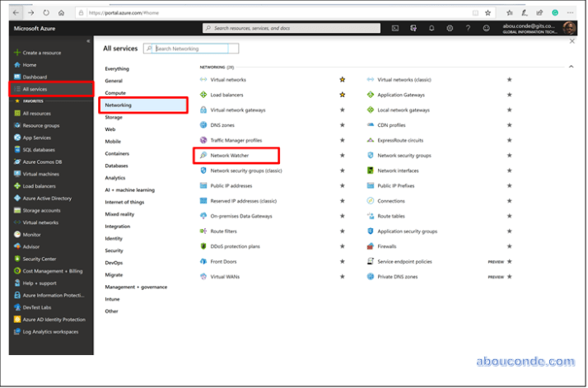Unfavorite Load balancers using its star
The width and height of the screenshot is (588, 388).
click(x=343, y=95)
